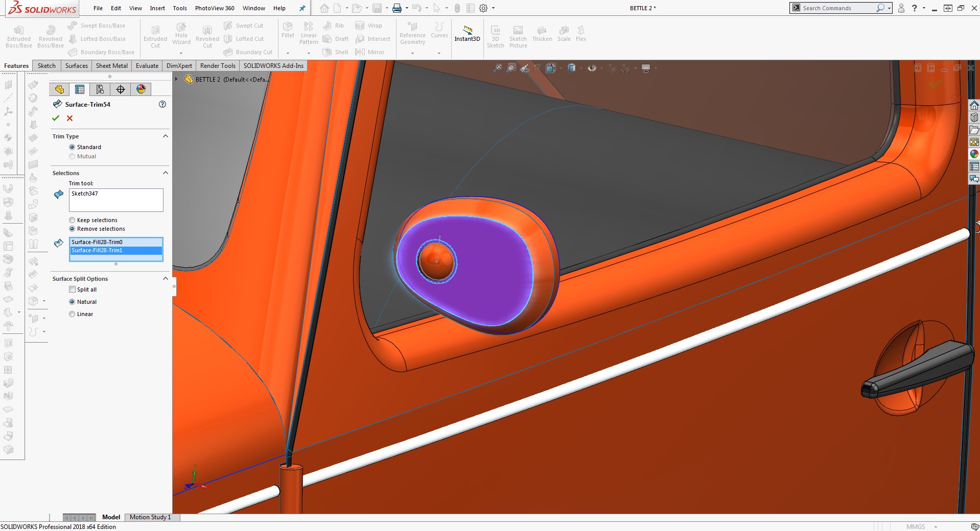Viewport: 980px width, 531px height.
Task: Select Mutual trim type
Action: (x=72, y=156)
